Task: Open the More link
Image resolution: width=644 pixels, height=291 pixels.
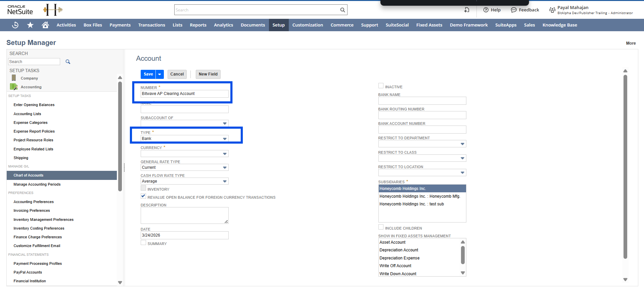Action: click(x=631, y=43)
